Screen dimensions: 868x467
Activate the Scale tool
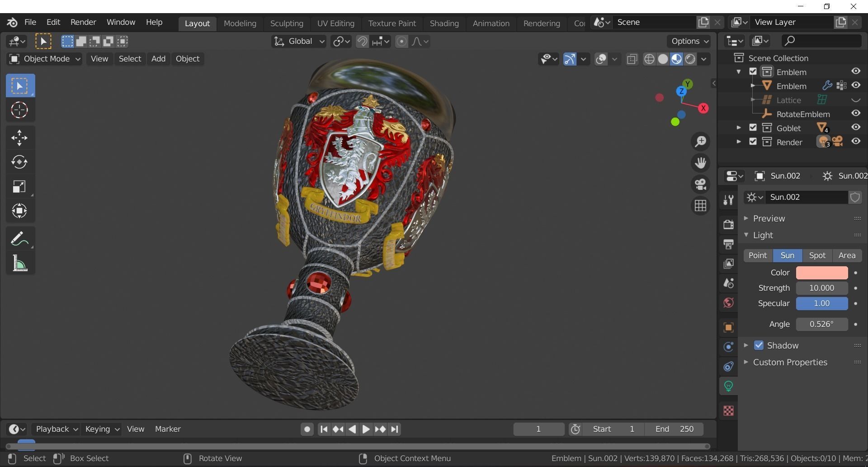(20, 186)
